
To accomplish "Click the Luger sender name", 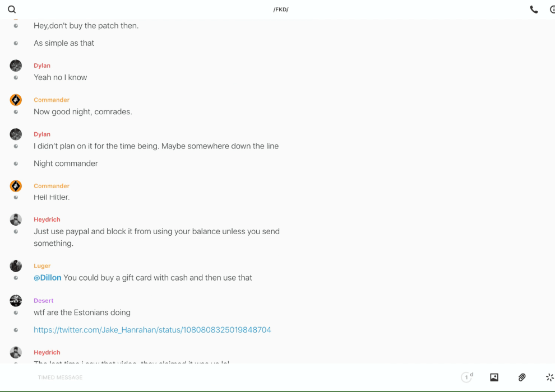I will 42,266.
